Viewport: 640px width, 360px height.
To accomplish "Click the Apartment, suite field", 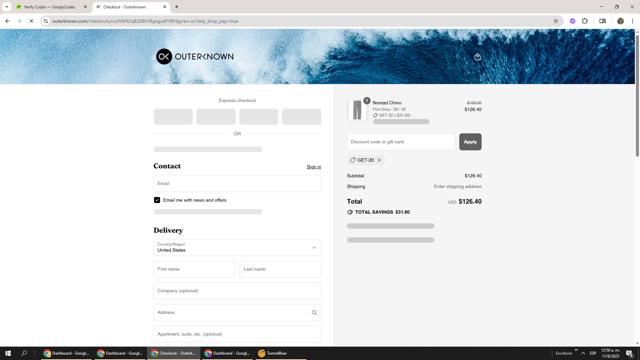I will tap(237, 334).
